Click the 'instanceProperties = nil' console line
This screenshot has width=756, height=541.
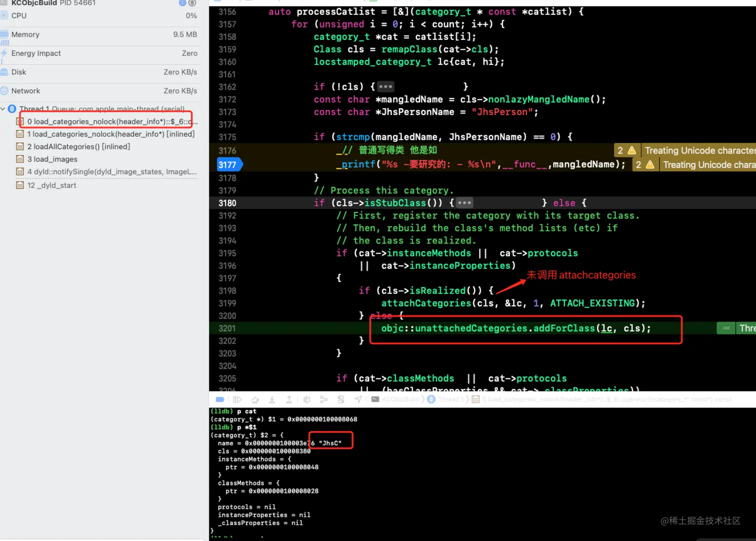(264, 515)
